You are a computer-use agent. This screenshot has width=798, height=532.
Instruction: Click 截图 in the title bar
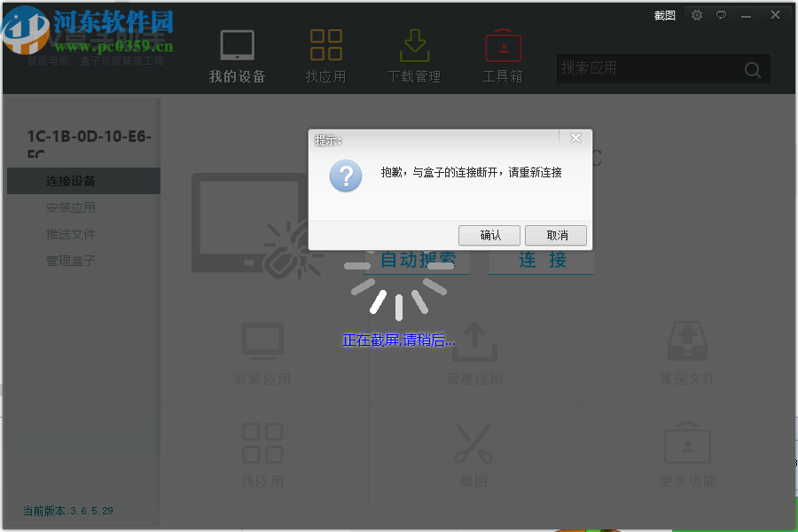click(x=664, y=15)
